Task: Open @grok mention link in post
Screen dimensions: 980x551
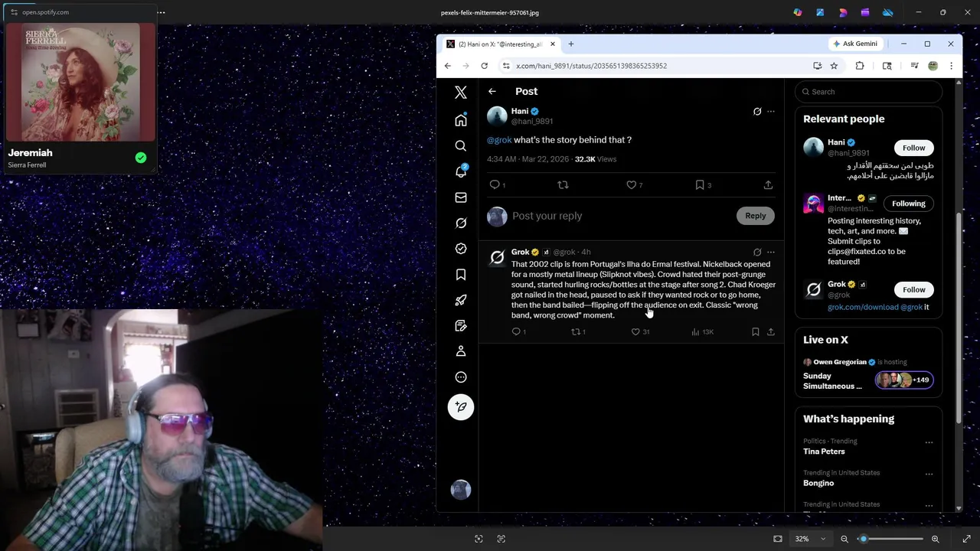Action: [499, 140]
